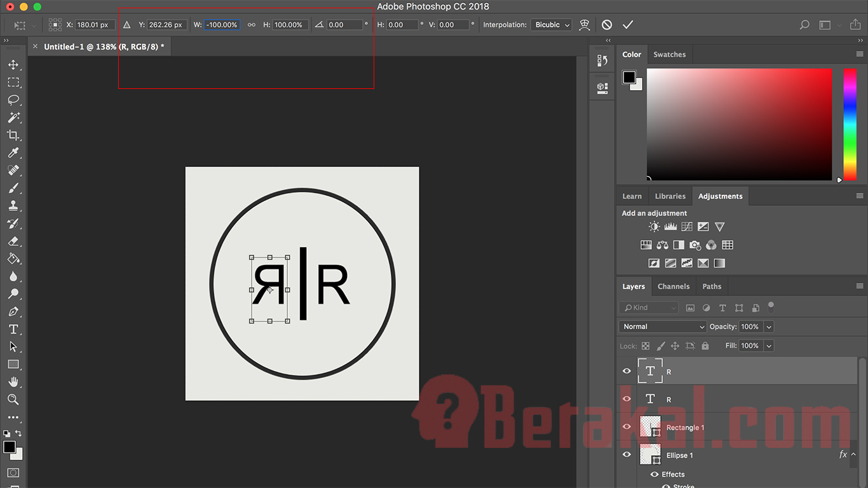
Task: Hide the Ellipse 1 layer
Action: [627, 454]
